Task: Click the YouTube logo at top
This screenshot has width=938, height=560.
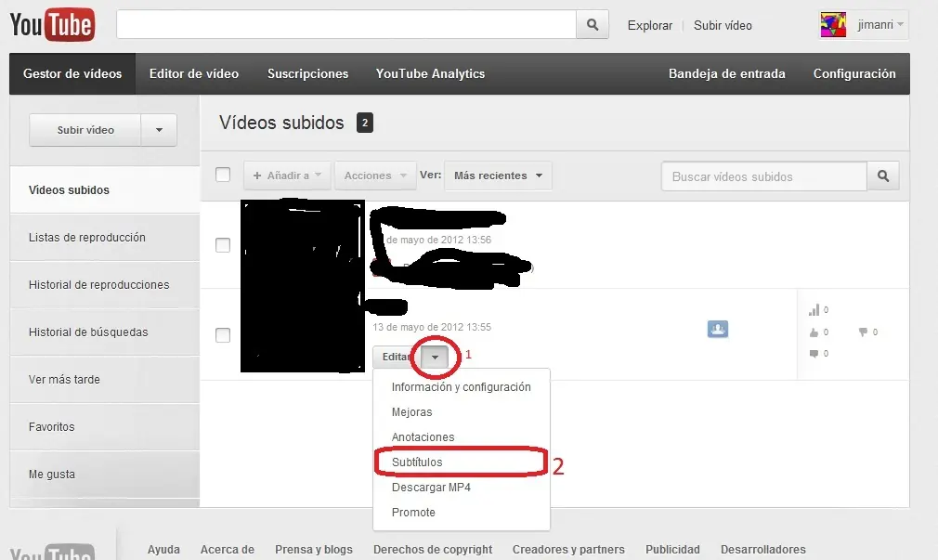Action: click(x=52, y=24)
